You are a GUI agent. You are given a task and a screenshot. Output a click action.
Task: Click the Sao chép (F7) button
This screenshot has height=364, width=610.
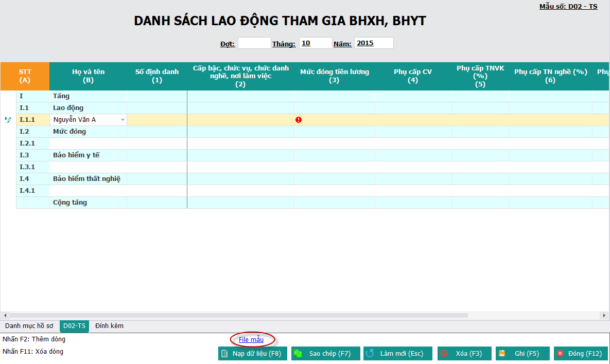[x=326, y=354]
